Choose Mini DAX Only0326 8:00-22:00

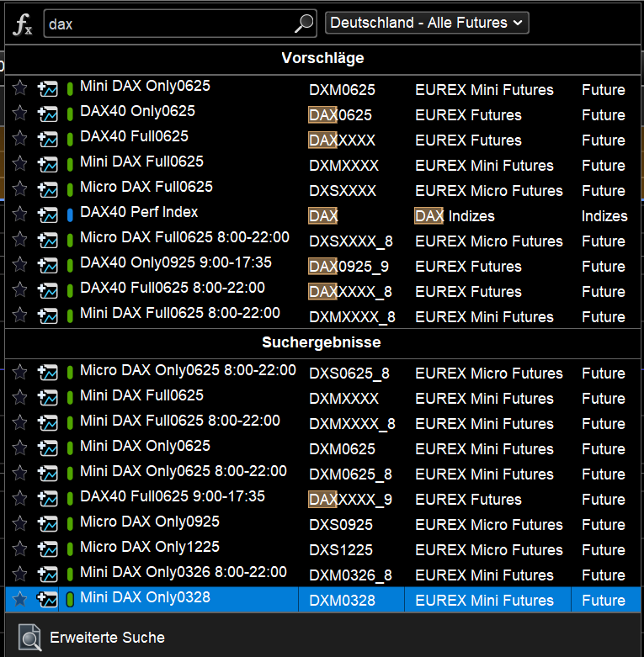coord(184,572)
